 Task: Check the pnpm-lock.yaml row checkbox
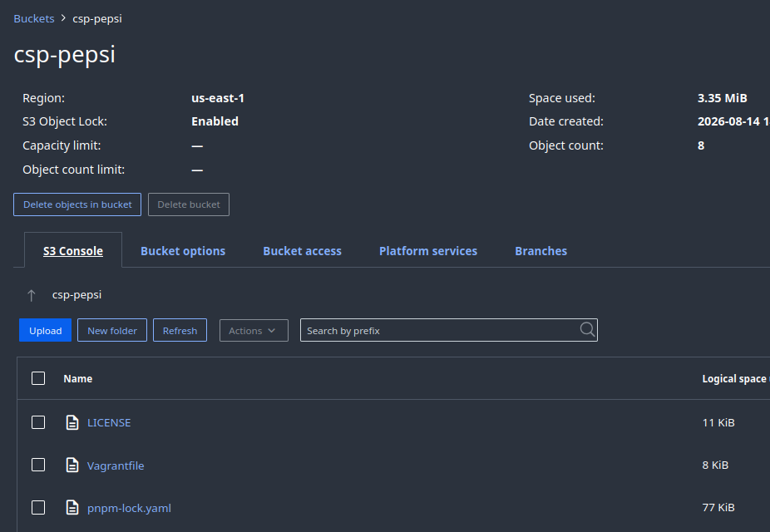[x=38, y=507]
